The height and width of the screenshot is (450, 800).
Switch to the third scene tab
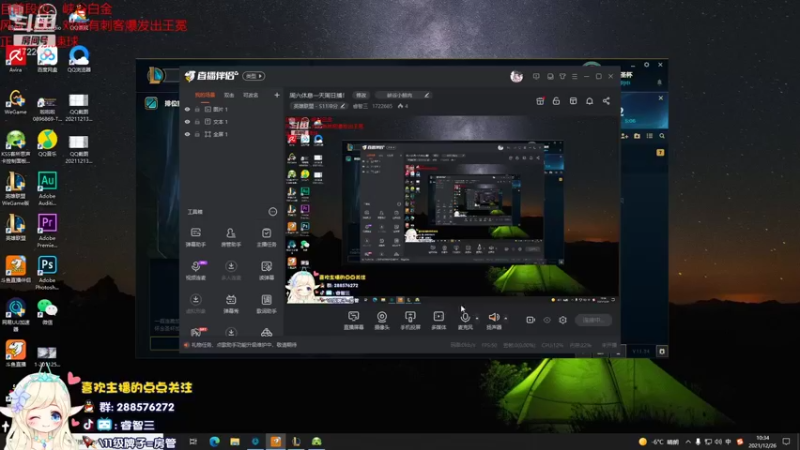[x=251, y=95]
